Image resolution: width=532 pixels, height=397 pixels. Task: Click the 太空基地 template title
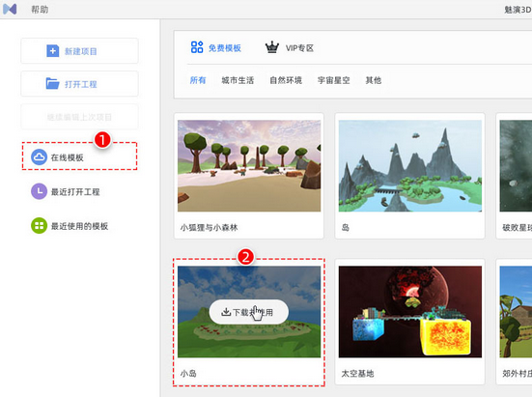coord(357,374)
